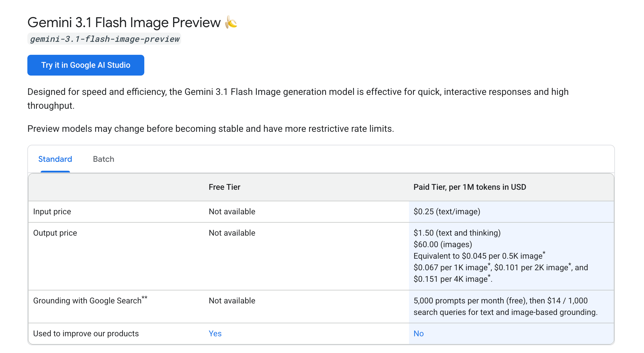Click the $0.25 (text/image) price cell
Screen dimensions: 644x353
[447, 212]
